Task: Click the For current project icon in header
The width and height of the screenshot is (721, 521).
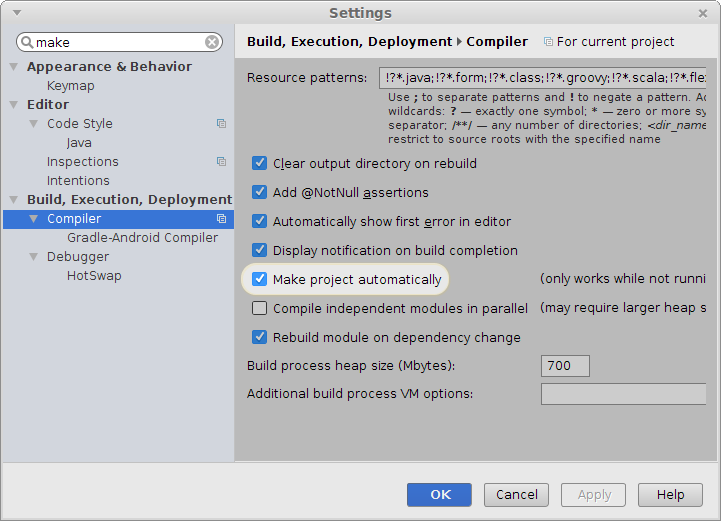Action: pos(548,42)
